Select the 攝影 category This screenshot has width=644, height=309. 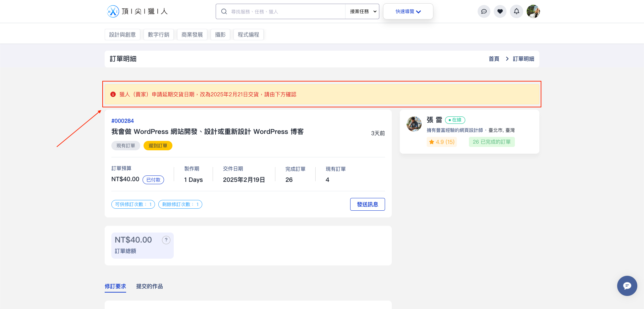220,34
